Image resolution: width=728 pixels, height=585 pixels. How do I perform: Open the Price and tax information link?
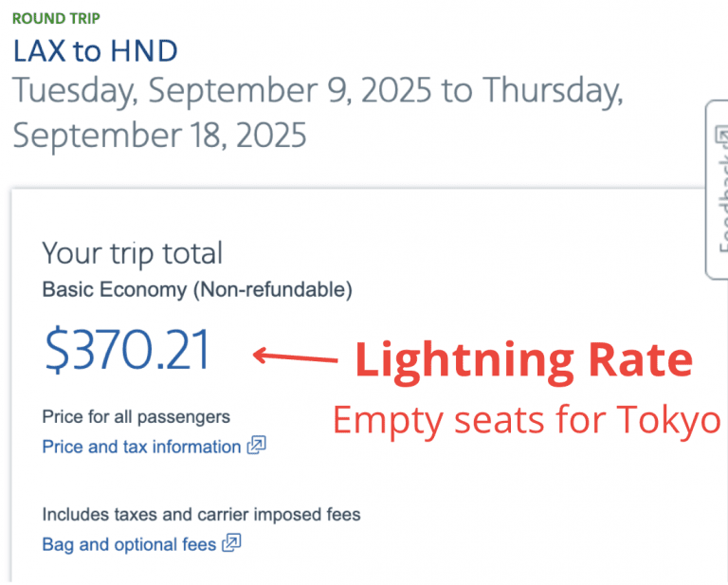141,447
